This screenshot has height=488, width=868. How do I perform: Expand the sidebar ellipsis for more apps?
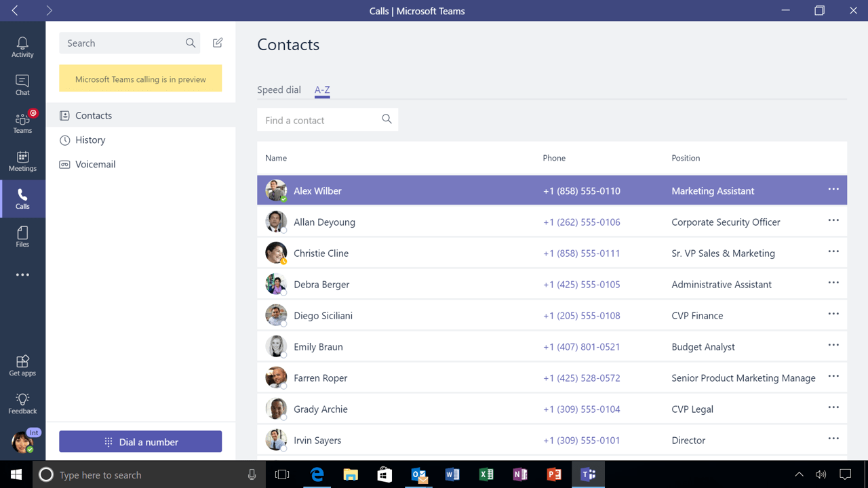[x=22, y=274]
